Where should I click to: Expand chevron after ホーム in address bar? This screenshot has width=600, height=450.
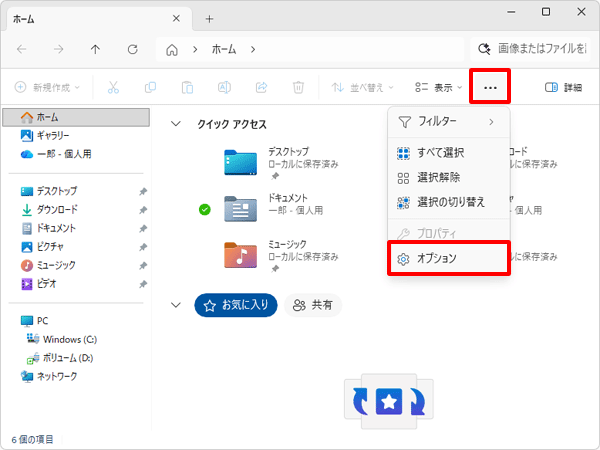(253, 50)
